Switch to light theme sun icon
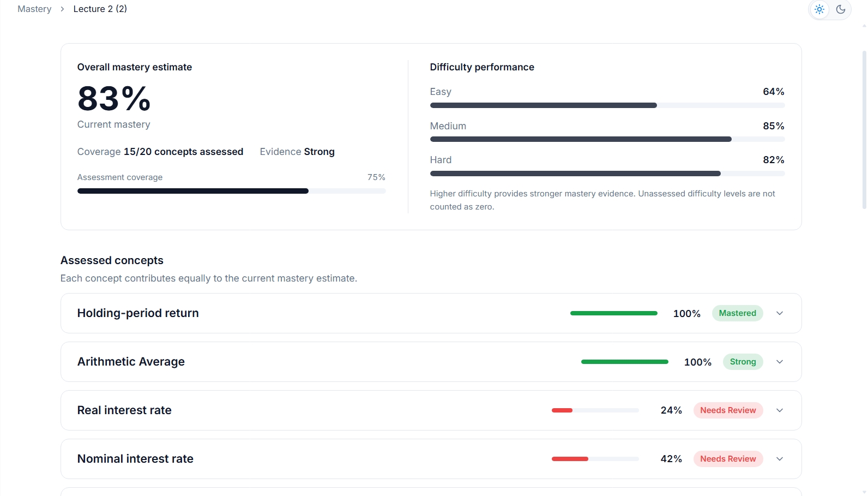 pyautogui.click(x=819, y=9)
